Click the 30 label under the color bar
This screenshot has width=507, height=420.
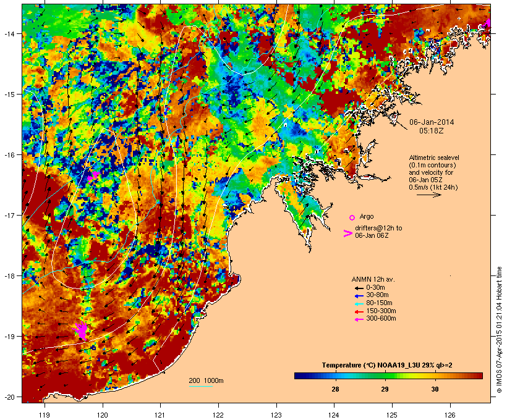point(435,389)
